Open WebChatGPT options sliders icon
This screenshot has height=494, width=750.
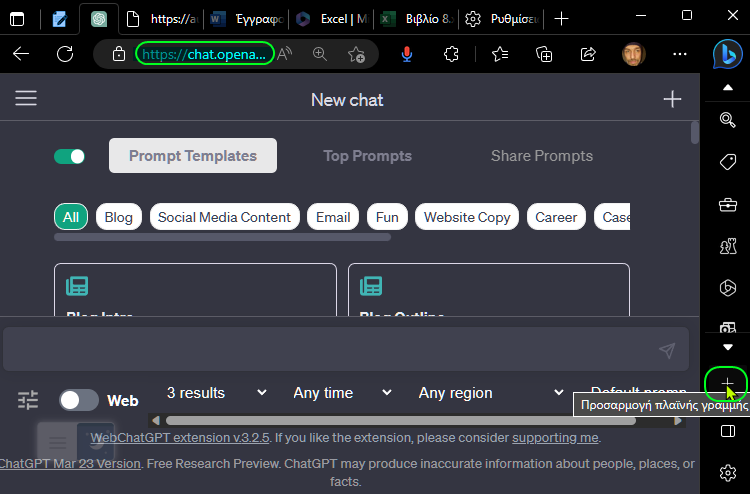click(x=28, y=400)
